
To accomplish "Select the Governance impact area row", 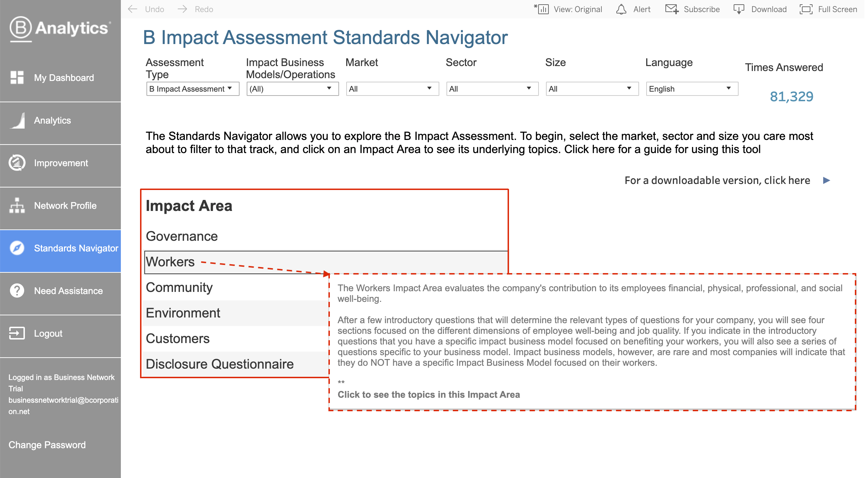I will click(182, 236).
